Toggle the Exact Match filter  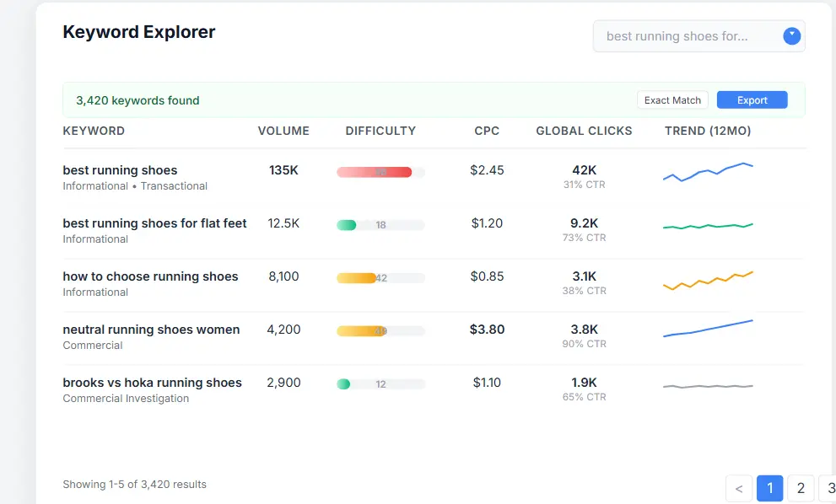672,100
